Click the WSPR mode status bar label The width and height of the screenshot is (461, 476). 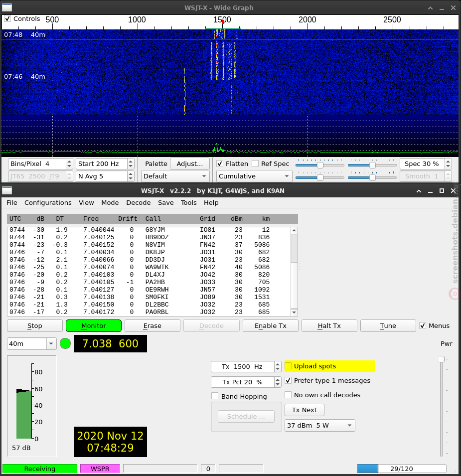coord(100,469)
